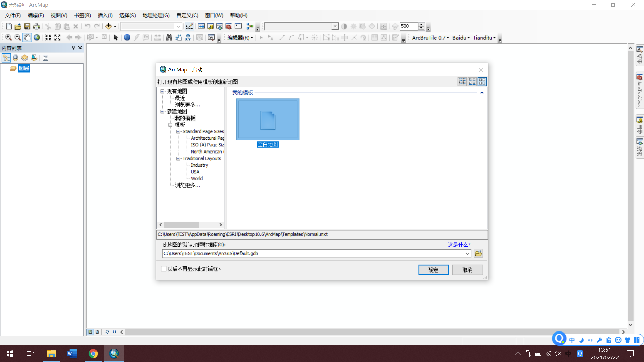Open the 地理处理(G) menu
644x362 pixels.
point(156,15)
